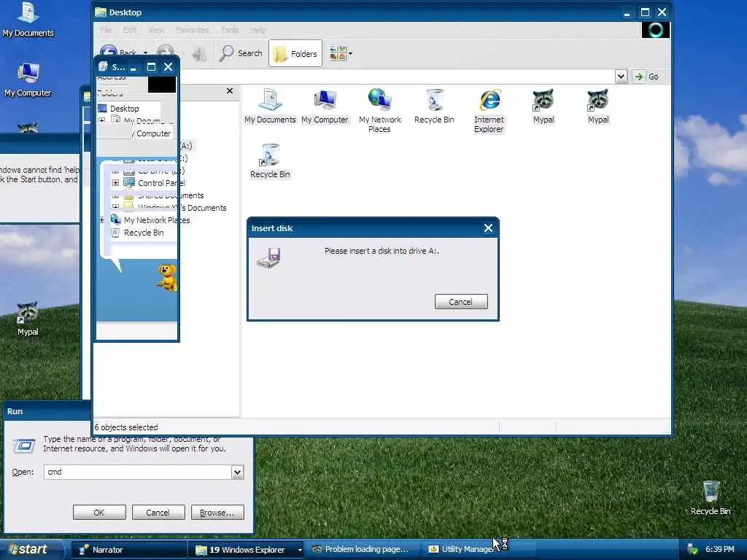Launch Internet Explorer icon in Desktop window

(x=489, y=110)
